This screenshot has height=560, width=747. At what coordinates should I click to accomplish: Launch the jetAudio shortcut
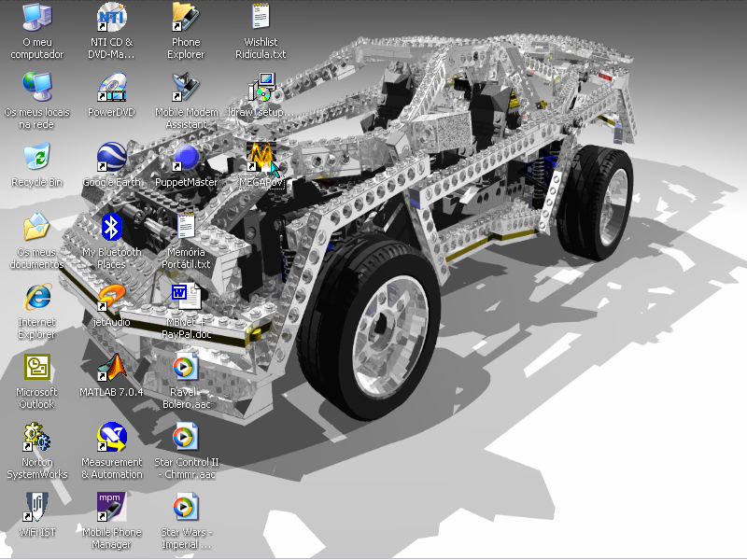111,298
